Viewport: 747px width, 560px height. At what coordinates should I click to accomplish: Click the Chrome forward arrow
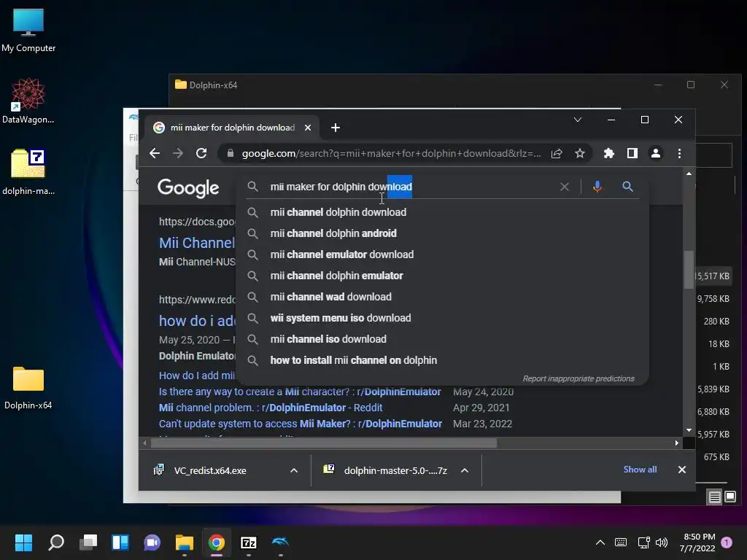(x=178, y=153)
